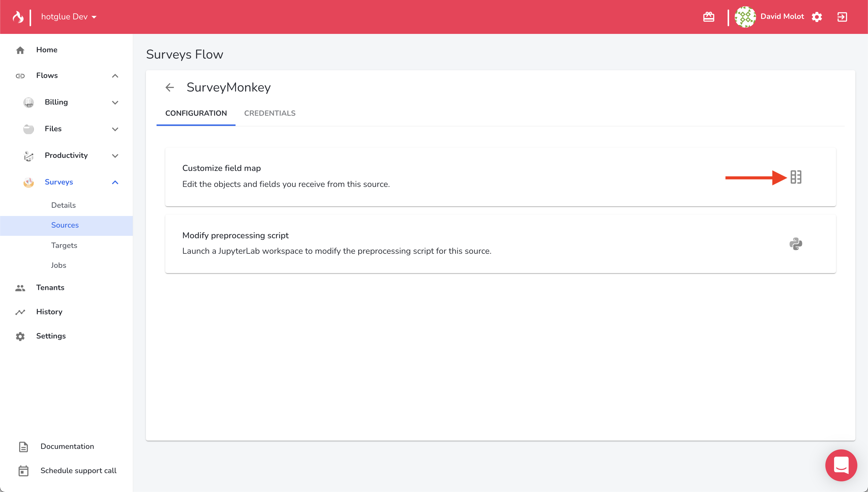The height and width of the screenshot is (492, 868).
Task: Click David Molot's avatar image
Action: [745, 16]
